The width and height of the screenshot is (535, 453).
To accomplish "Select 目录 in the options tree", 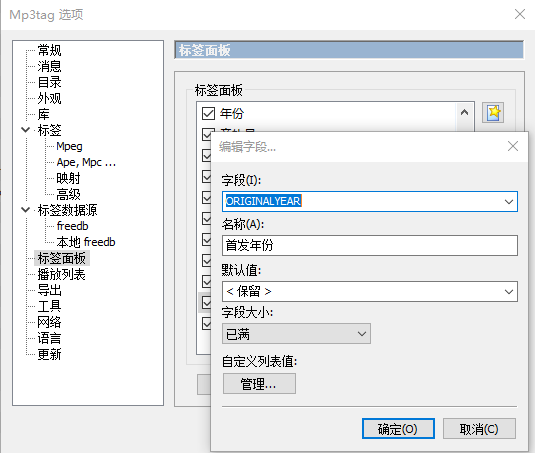I will [x=49, y=82].
